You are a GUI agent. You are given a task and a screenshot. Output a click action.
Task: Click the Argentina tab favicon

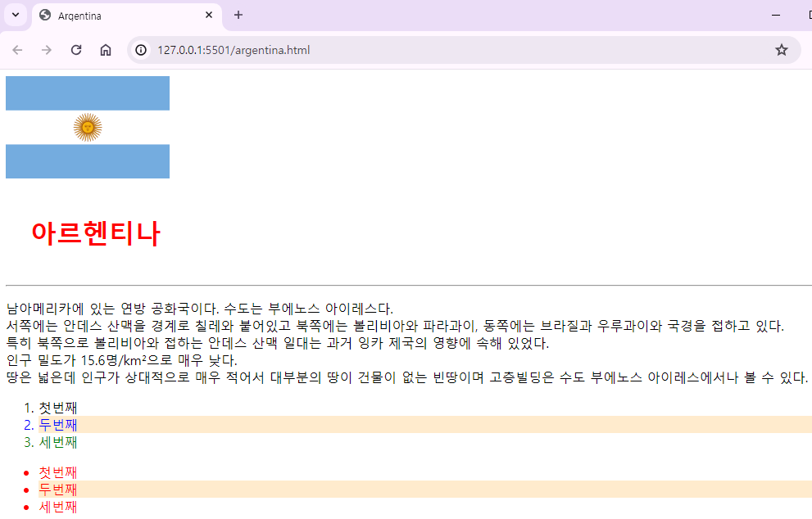point(45,14)
